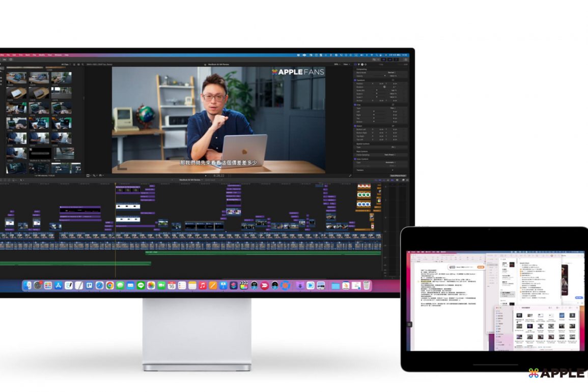Click the viewer timecode display

(x=218, y=176)
